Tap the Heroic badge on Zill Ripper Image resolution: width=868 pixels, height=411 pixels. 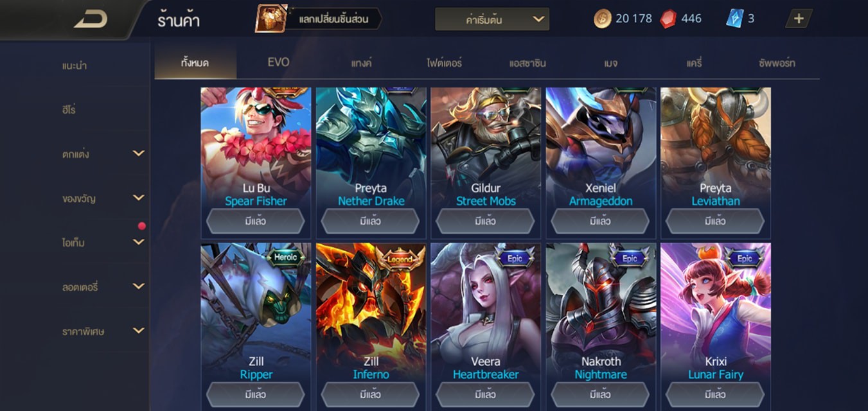coord(286,257)
